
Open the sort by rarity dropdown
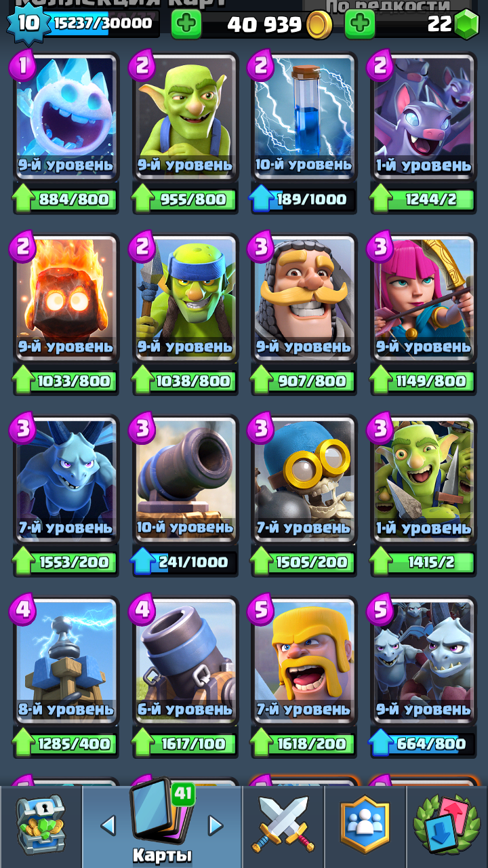[x=388, y=7]
